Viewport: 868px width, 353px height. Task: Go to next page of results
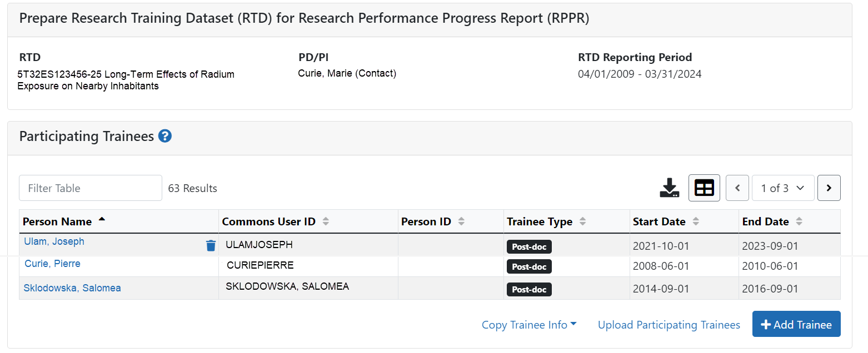[829, 188]
